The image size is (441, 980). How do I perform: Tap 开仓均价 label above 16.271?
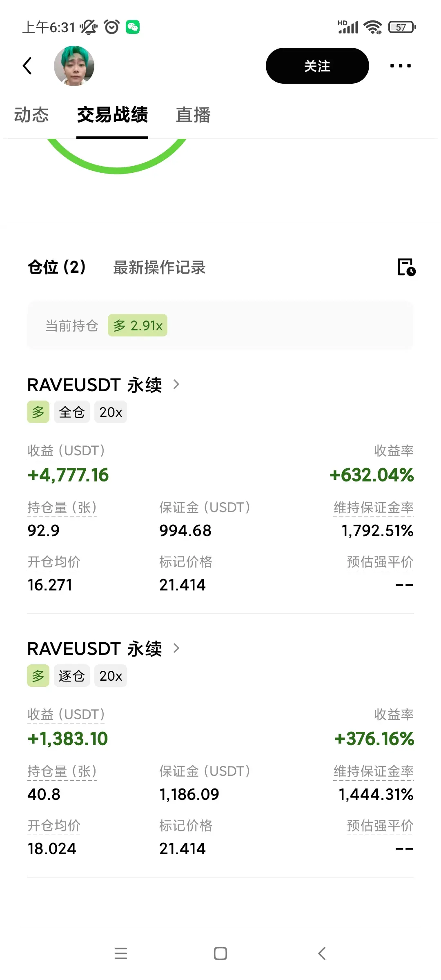(54, 562)
